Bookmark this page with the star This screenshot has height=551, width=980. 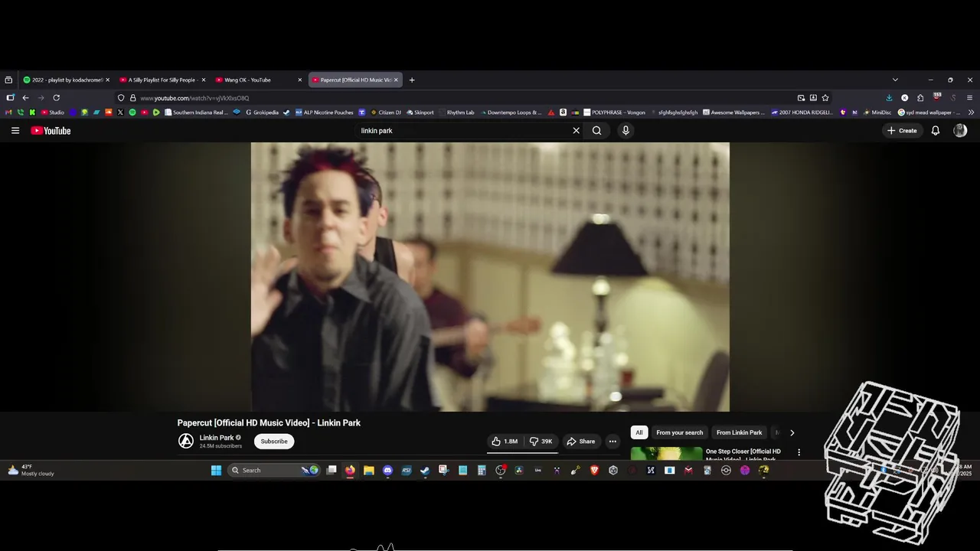click(x=825, y=98)
